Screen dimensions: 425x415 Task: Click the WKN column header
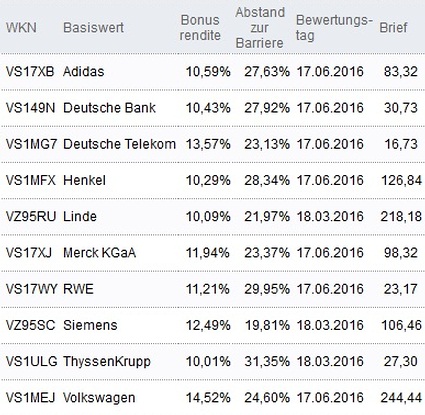21,28
